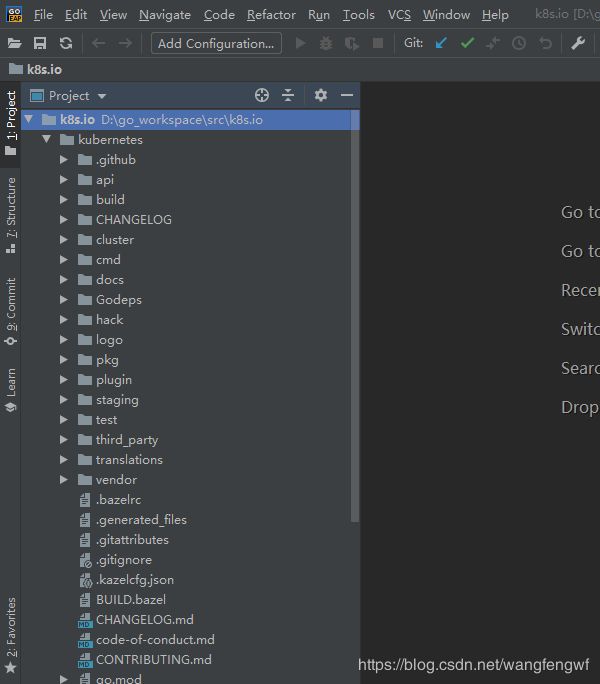
Task: Click the Add Configuration button
Action: click(x=216, y=43)
